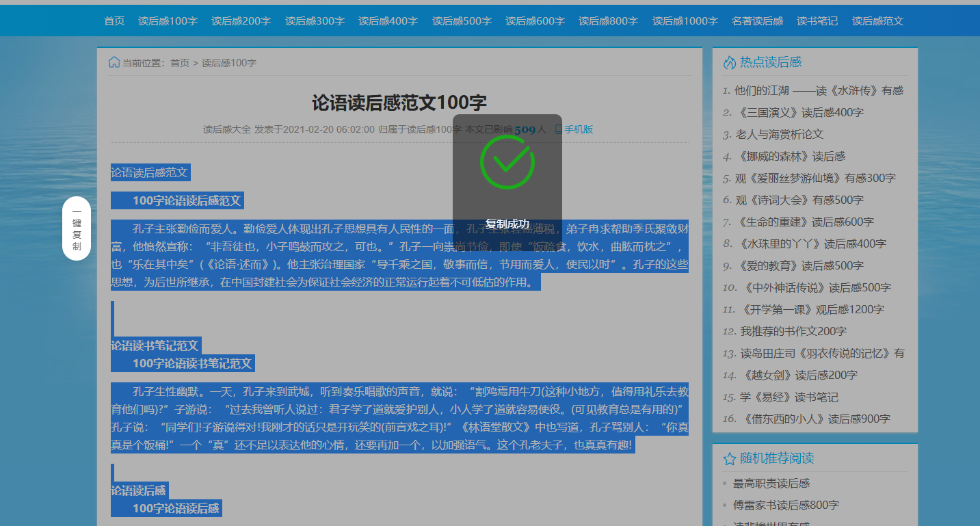Open 《挪威的森林》读后感 link

[x=790, y=156]
